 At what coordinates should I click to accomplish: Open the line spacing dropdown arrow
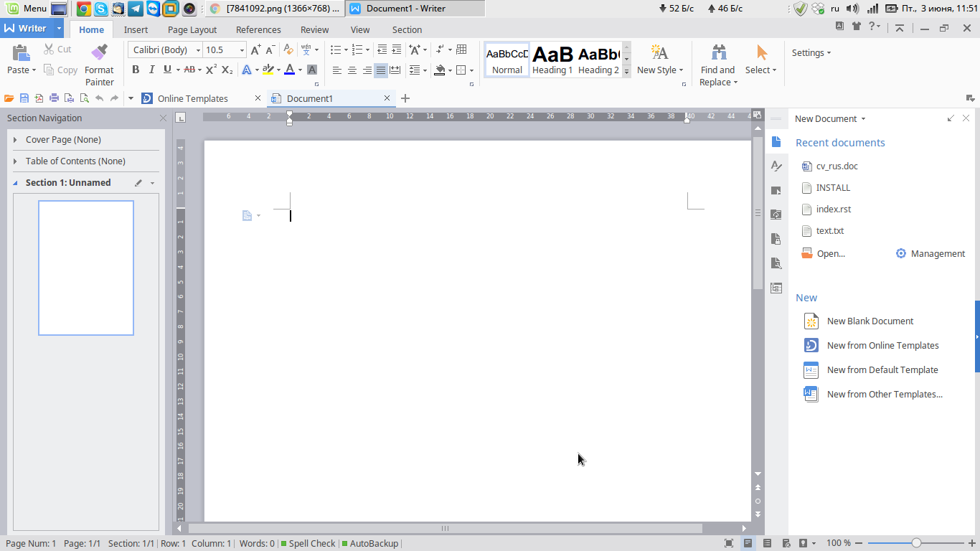point(425,70)
